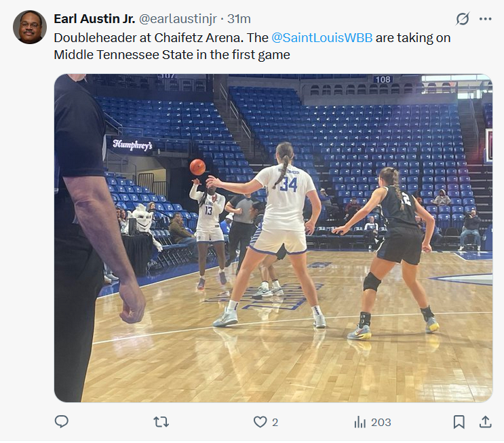View post analytics showing 203 views
The height and width of the screenshot is (443, 504).
tap(381, 422)
